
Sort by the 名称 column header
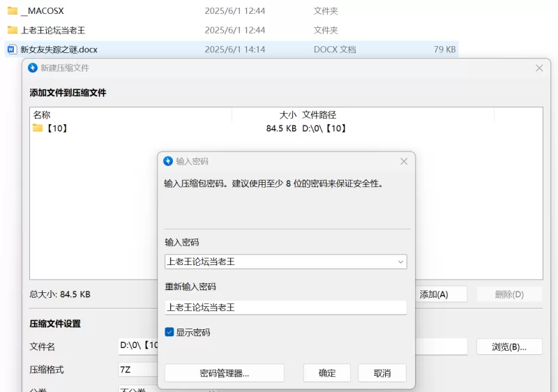tap(42, 115)
